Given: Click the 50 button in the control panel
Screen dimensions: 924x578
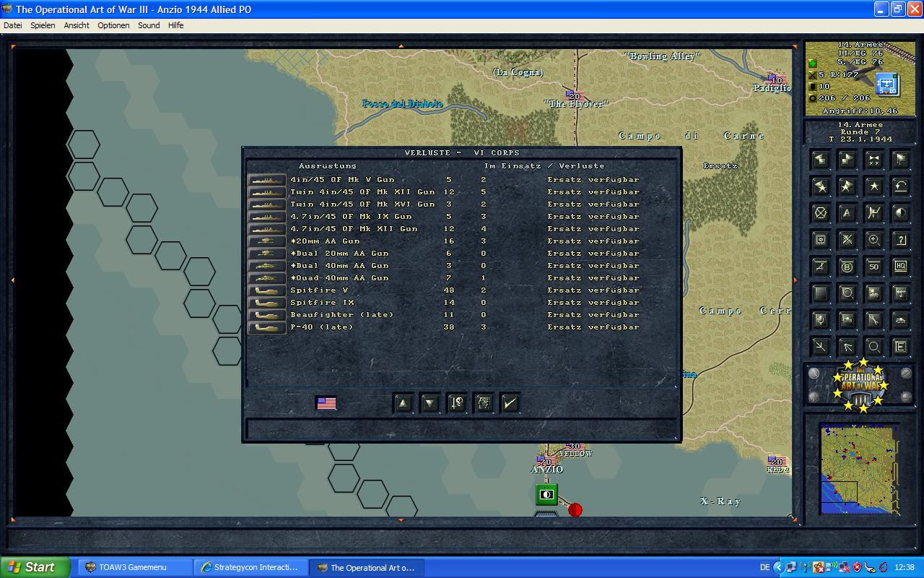Looking at the screenshot, I should 873,267.
